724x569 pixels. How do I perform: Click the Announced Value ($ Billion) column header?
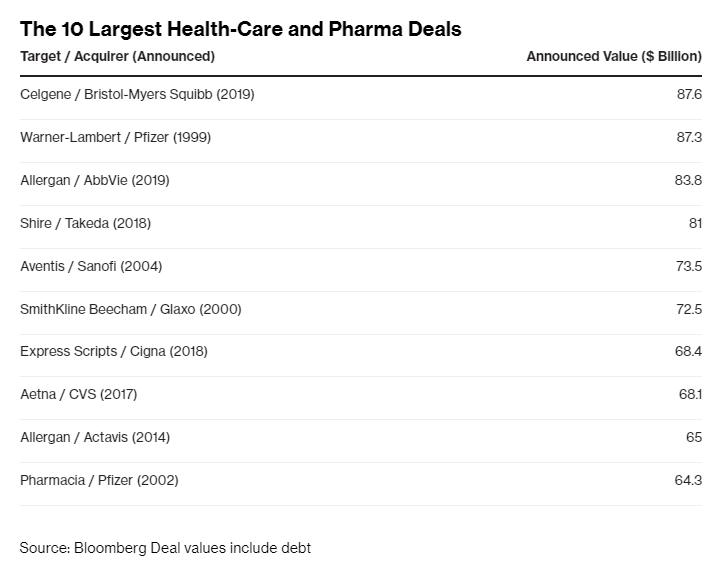(614, 57)
